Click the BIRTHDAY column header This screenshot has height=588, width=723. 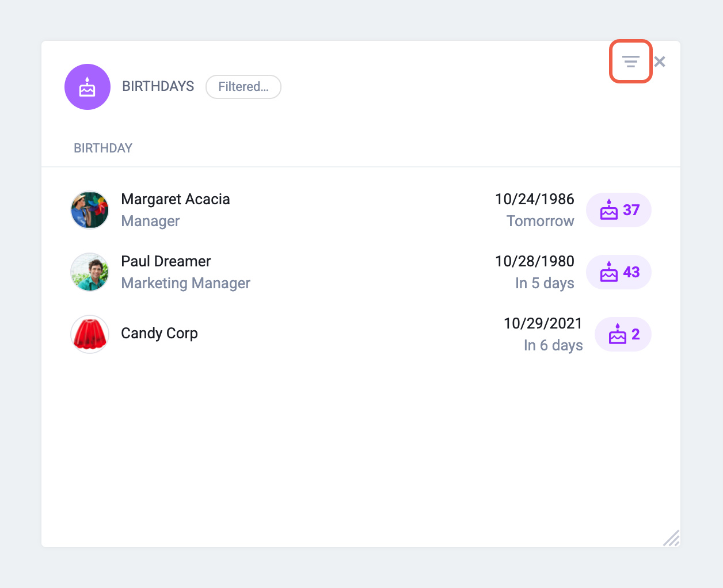pyautogui.click(x=103, y=148)
